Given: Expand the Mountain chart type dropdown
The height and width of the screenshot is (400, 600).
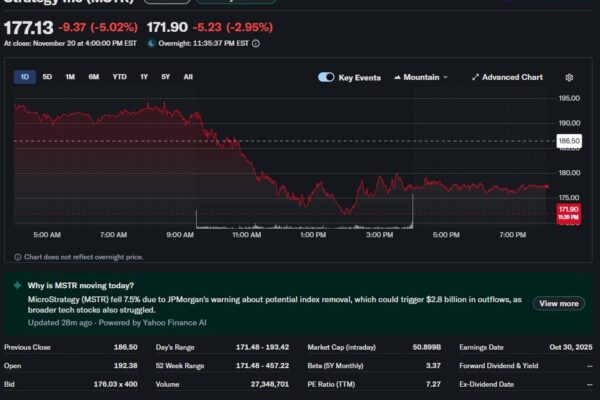Looking at the screenshot, I should (x=422, y=77).
